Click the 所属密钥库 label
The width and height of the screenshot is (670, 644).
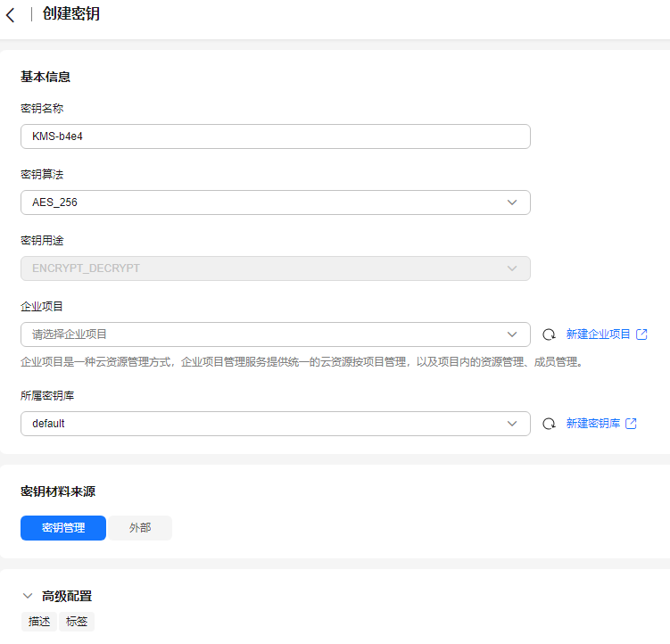[x=47, y=396]
